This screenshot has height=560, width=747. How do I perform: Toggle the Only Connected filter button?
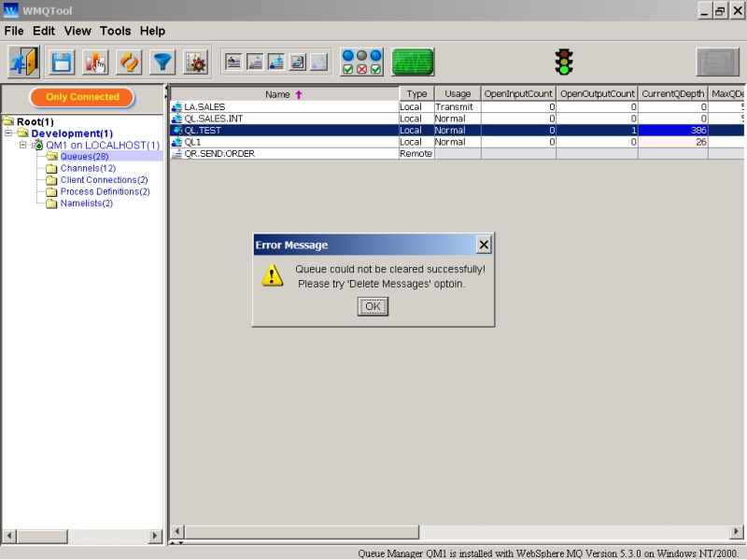click(x=82, y=97)
